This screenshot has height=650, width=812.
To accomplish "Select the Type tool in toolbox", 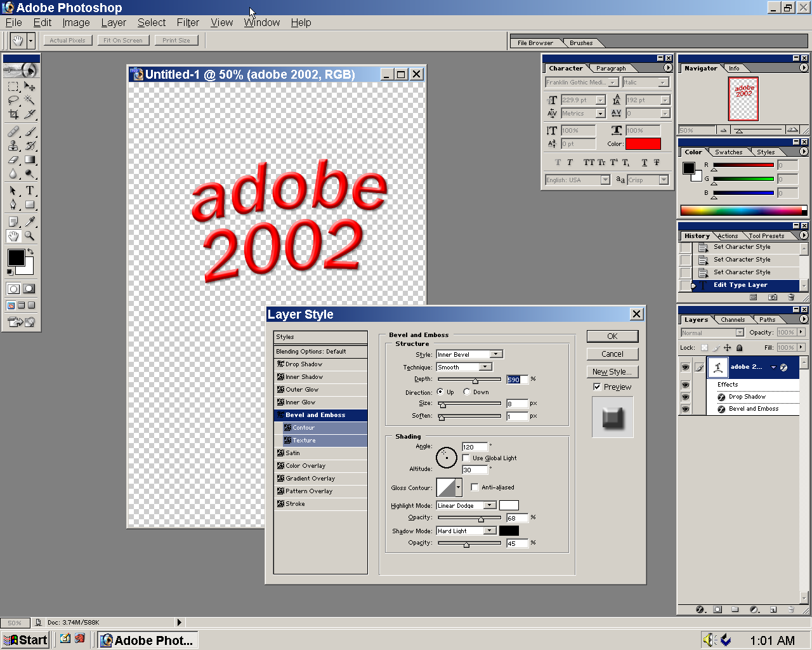I will click(x=30, y=190).
